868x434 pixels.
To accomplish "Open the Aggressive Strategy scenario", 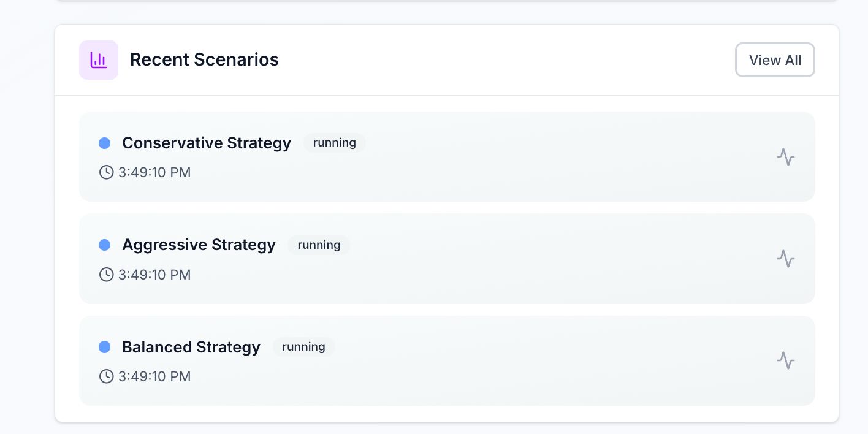I will point(199,245).
